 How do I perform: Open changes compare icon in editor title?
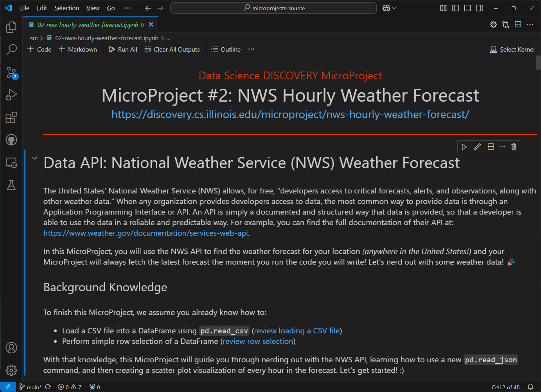click(x=506, y=25)
